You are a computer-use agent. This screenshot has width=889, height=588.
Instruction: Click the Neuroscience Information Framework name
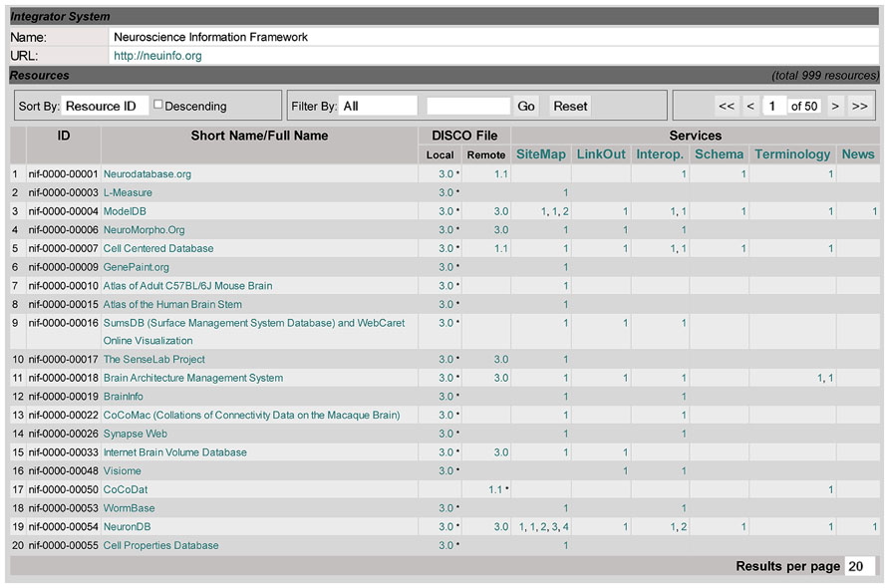(211, 37)
